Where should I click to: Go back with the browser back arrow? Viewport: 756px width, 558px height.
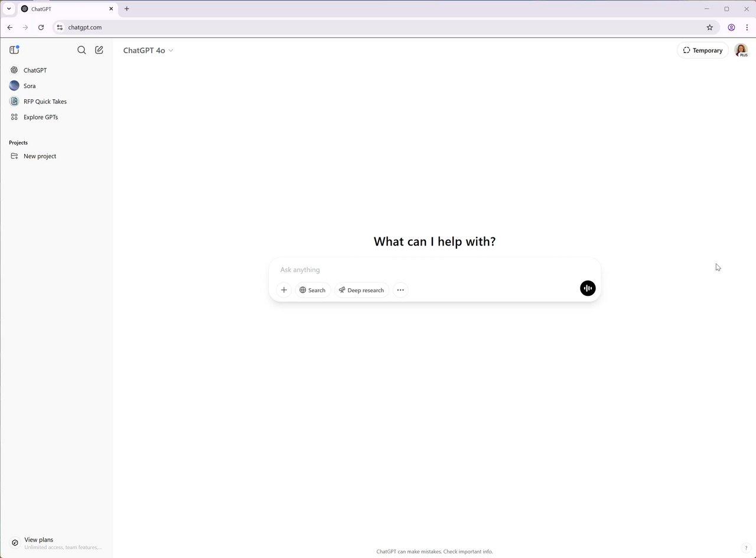click(10, 27)
